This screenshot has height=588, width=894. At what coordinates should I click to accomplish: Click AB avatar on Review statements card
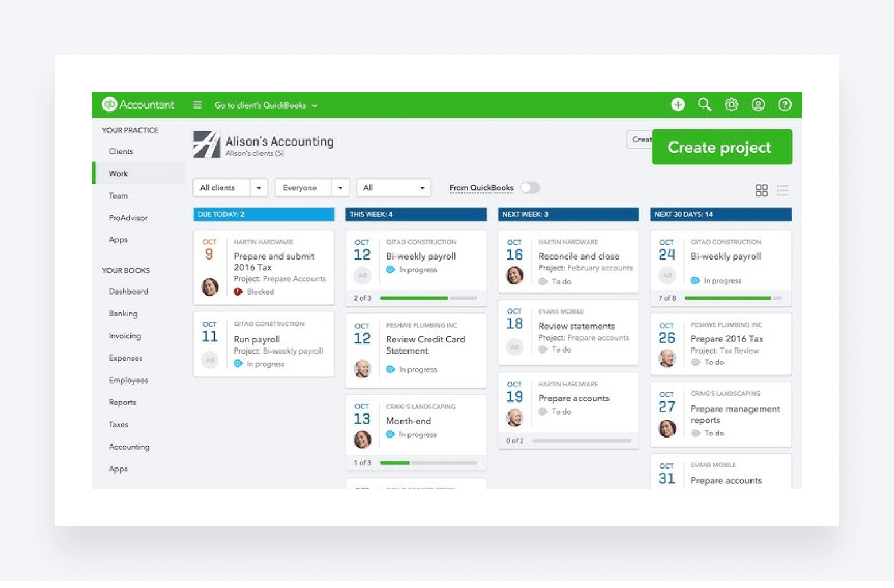click(x=515, y=347)
